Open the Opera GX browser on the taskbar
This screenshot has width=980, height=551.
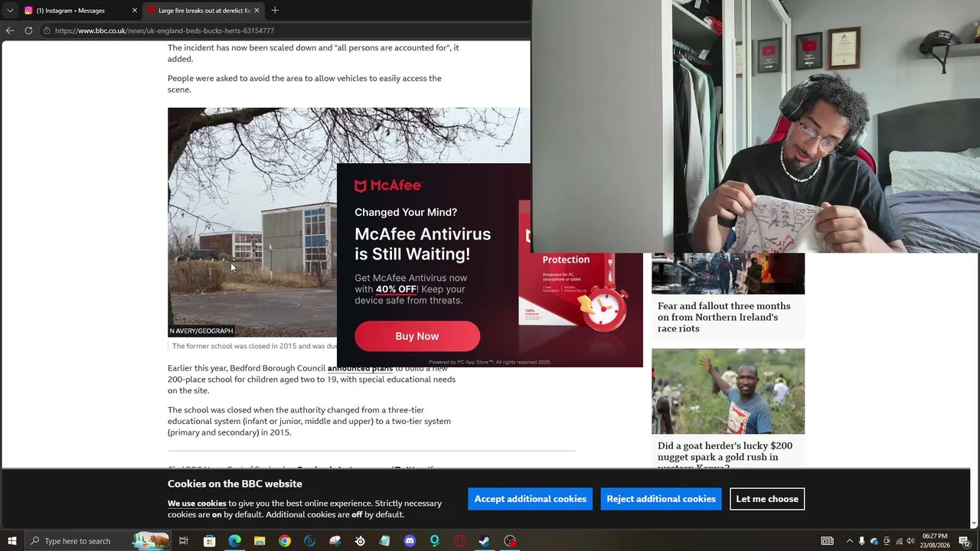[459, 541]
